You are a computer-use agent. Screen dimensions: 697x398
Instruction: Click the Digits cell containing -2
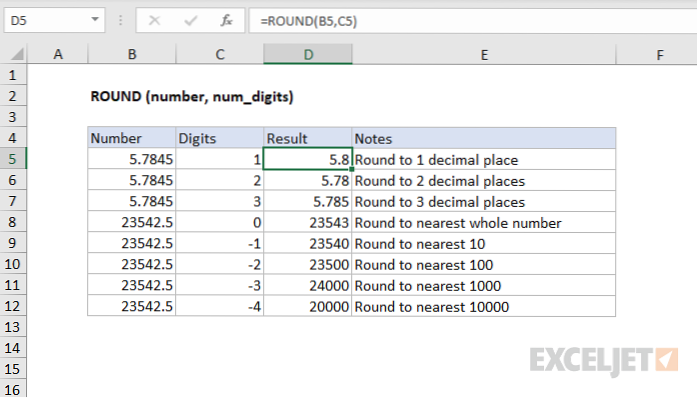220,264
